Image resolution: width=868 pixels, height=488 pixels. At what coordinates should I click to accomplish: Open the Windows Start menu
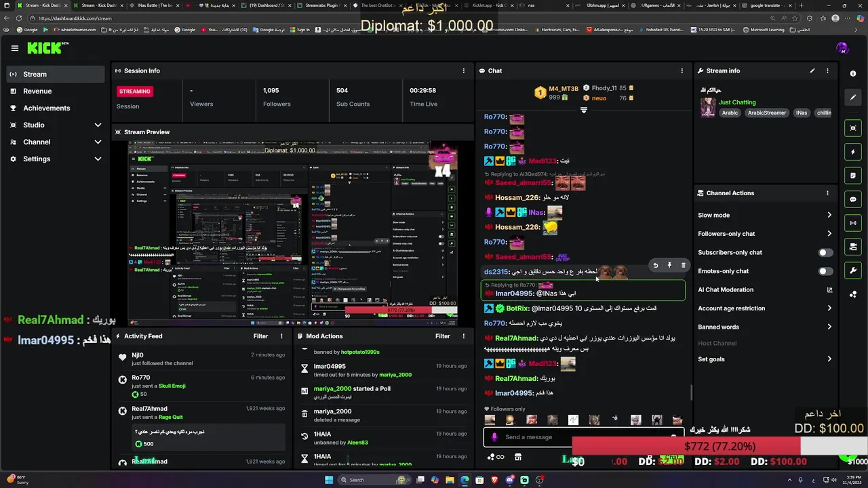coord(329,480)
